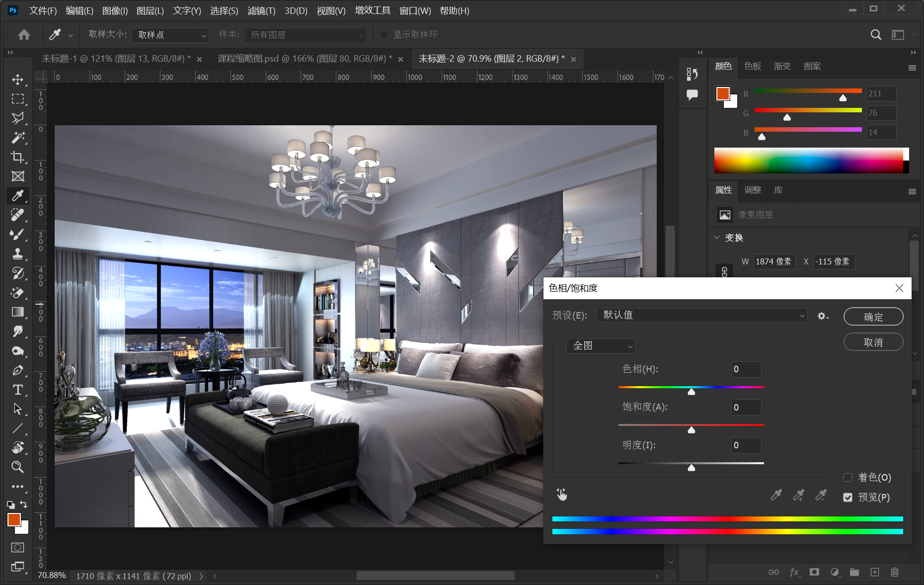Select the Rectangular Marquee tool
Image resolution: width=924 pixels, height=585 pixels.
click(18, 99)
